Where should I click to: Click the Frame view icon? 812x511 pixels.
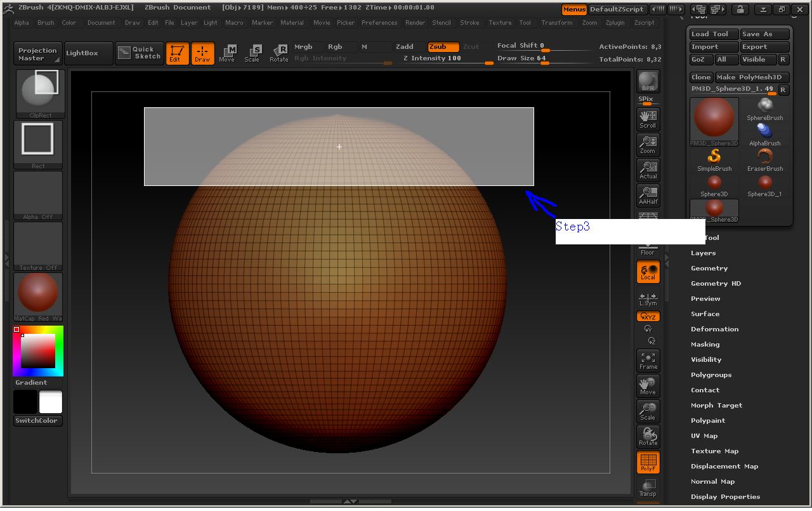click(648, 361)
